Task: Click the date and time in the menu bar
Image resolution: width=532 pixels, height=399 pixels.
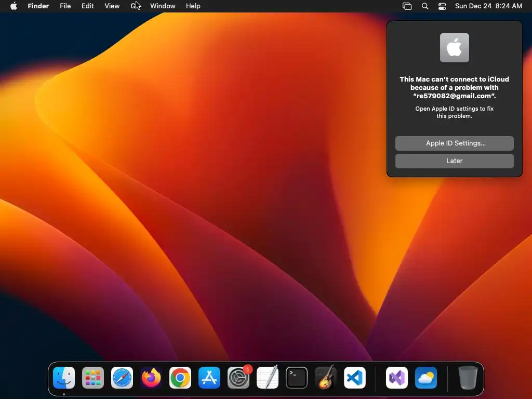Action: 488,6
